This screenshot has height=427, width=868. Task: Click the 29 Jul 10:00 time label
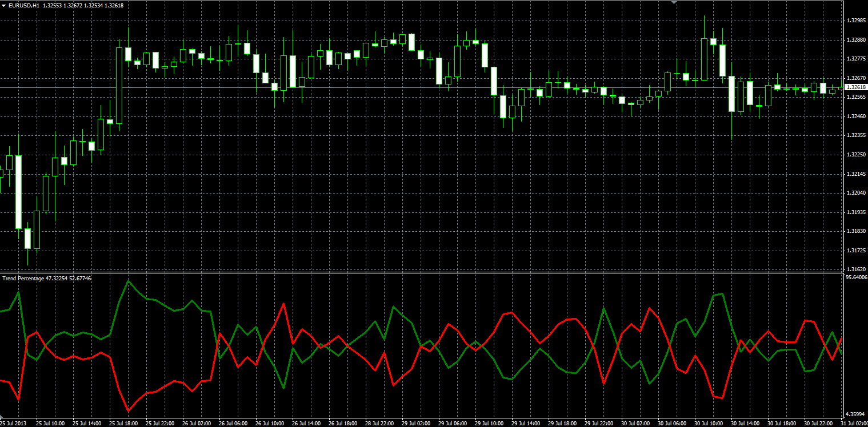[489, 424]
